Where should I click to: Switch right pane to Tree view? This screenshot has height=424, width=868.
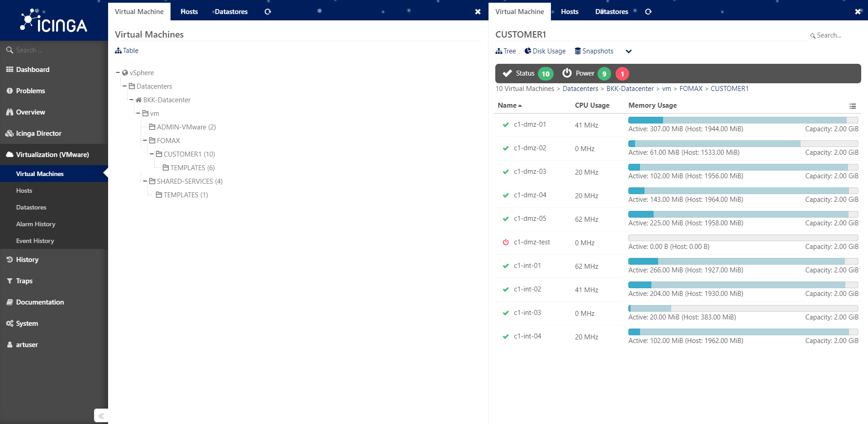506,51
